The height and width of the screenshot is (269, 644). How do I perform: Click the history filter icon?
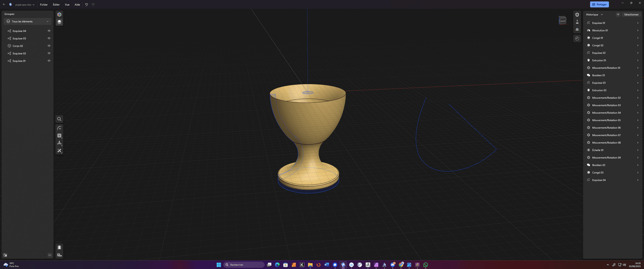618,14
